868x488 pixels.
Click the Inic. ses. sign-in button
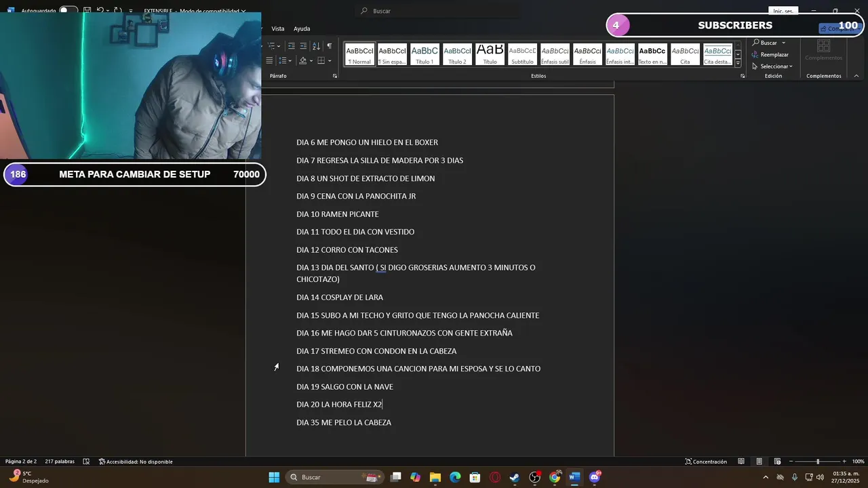(783, 11)
